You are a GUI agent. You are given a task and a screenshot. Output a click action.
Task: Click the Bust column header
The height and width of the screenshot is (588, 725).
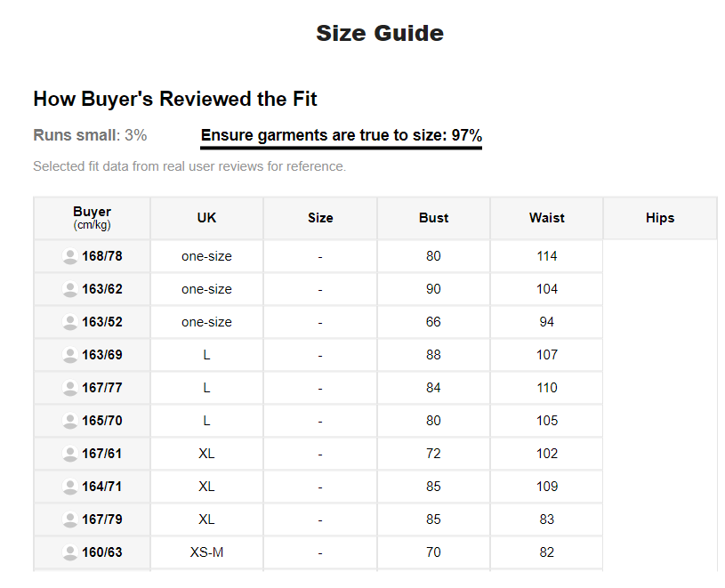(433, 218)
